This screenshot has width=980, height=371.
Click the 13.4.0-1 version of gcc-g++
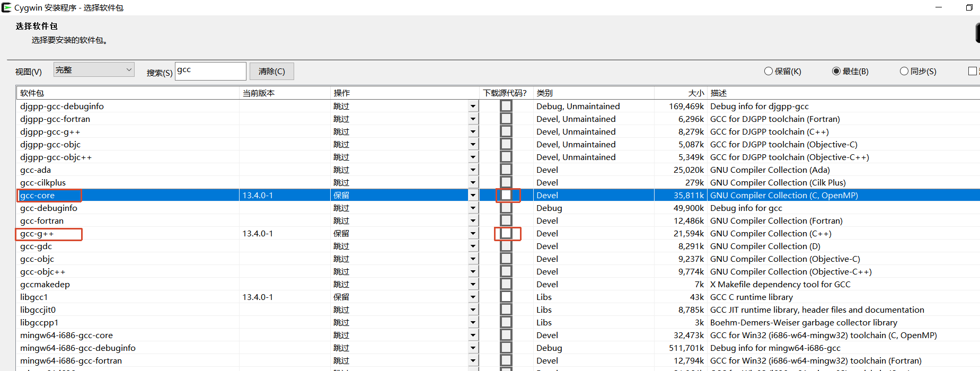coord(258,233)
